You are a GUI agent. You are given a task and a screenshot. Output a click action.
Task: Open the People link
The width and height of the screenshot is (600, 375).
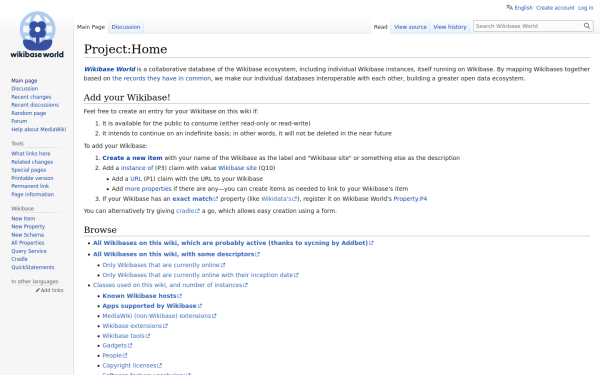(x=114, y=355)
